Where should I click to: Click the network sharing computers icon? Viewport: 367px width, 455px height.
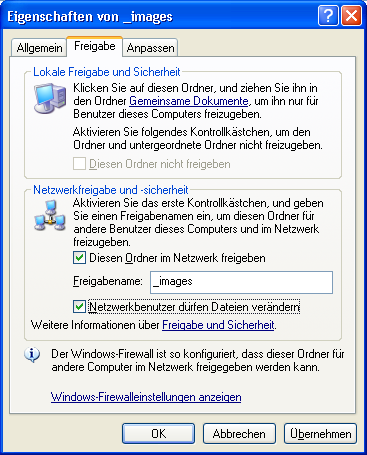point(50,216)
